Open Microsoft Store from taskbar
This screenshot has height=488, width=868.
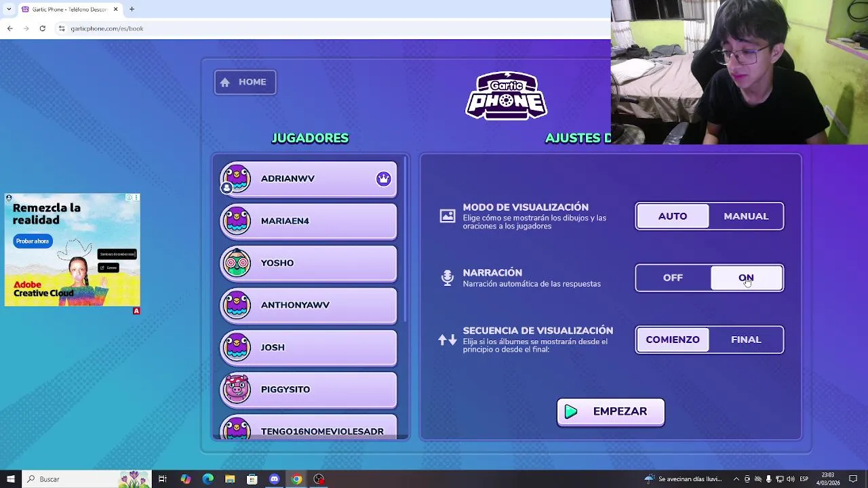coord(252,479)
